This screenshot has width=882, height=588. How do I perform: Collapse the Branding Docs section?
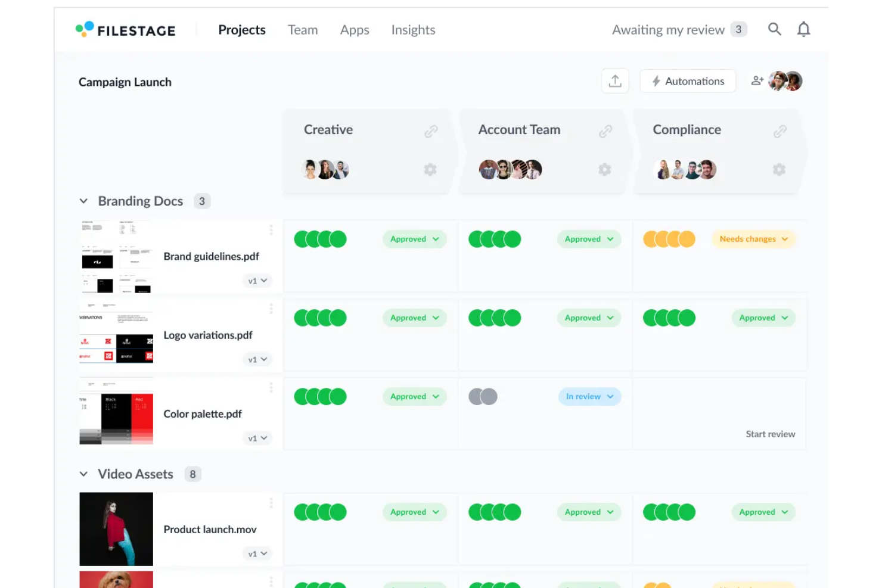tap(83, 201)
